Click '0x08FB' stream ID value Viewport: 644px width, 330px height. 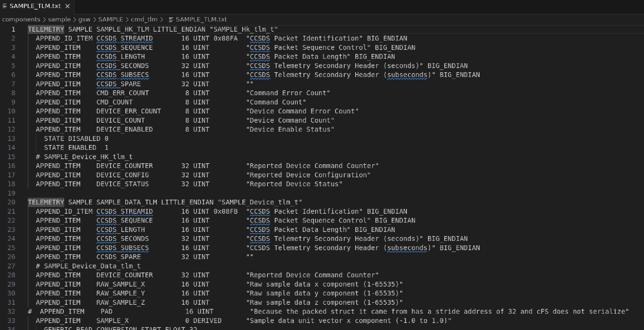pos(225,211)
